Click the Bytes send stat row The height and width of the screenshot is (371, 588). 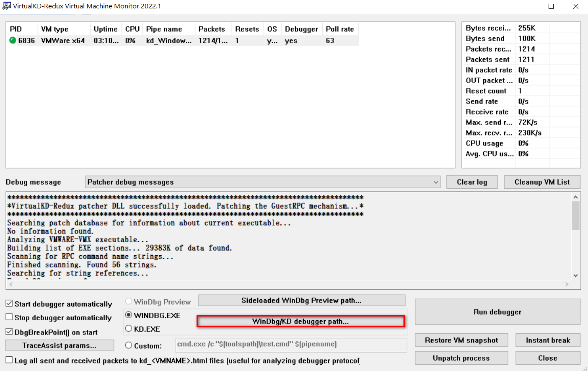click(521, 39)
